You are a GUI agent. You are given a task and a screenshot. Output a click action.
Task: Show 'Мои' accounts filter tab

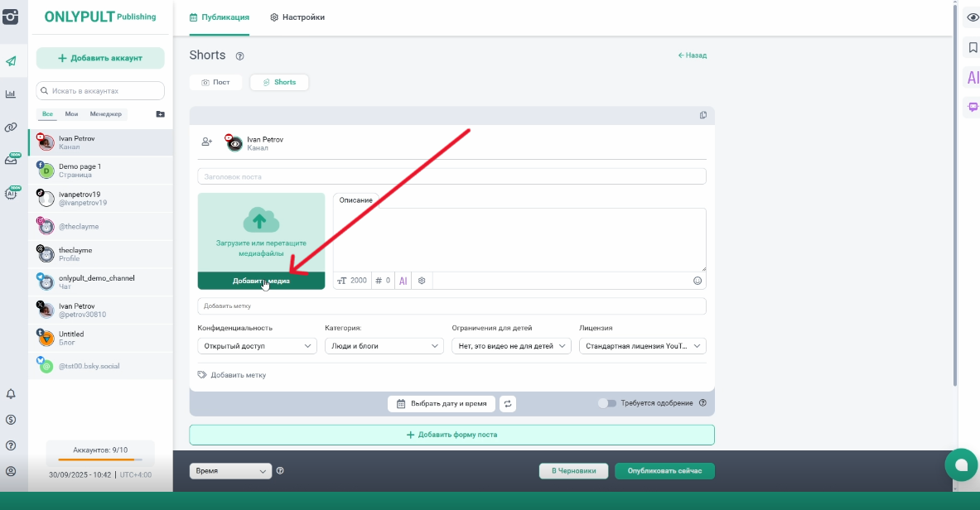71,114
